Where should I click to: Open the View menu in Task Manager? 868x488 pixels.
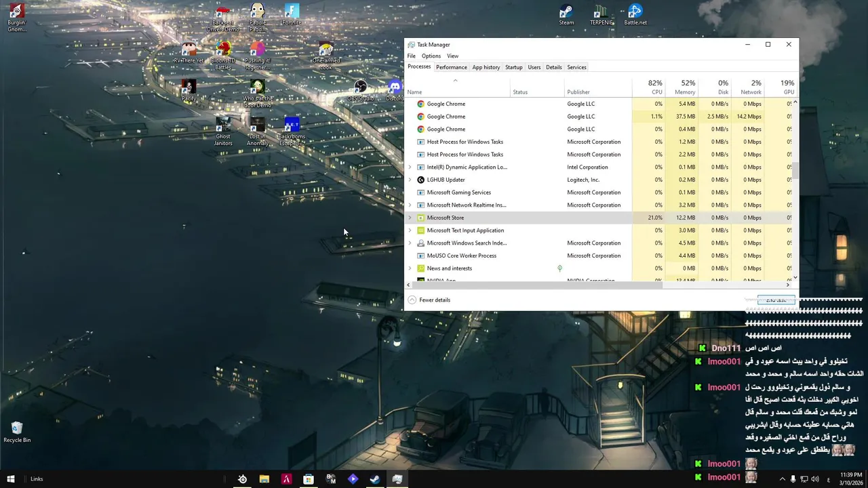[452, 56]
